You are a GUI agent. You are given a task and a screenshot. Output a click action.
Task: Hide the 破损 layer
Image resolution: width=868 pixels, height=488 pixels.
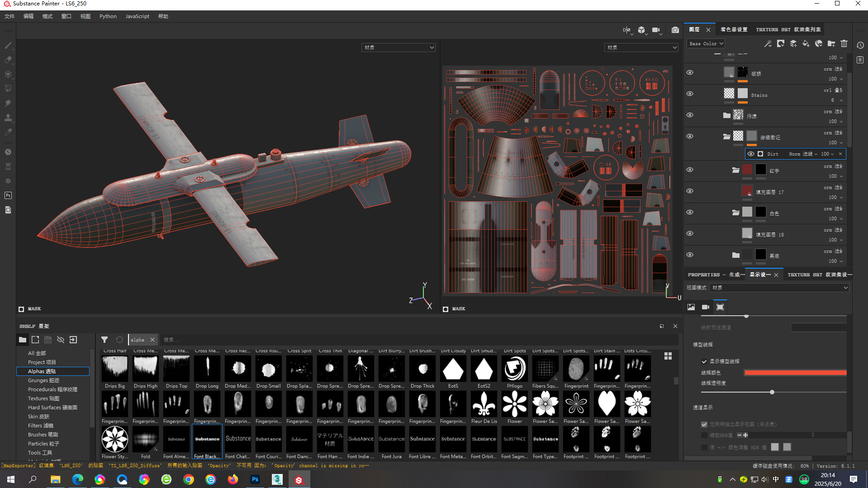coord(690,72)
